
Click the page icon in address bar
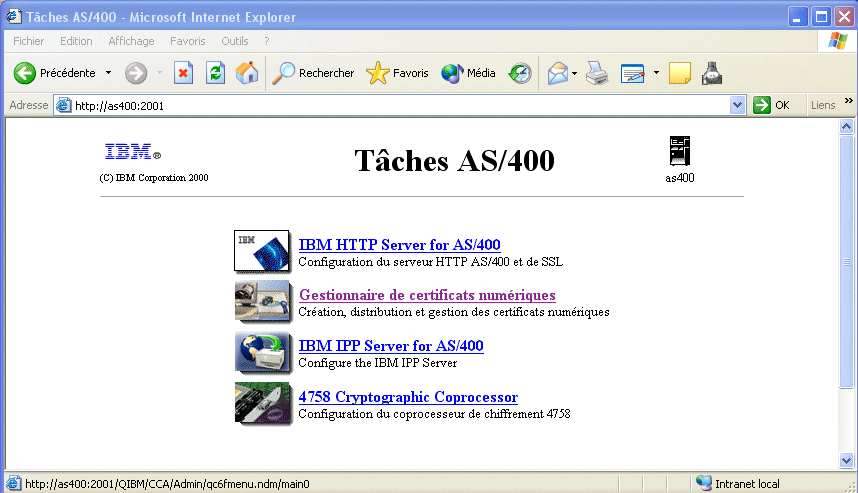(x=63, y=105)
